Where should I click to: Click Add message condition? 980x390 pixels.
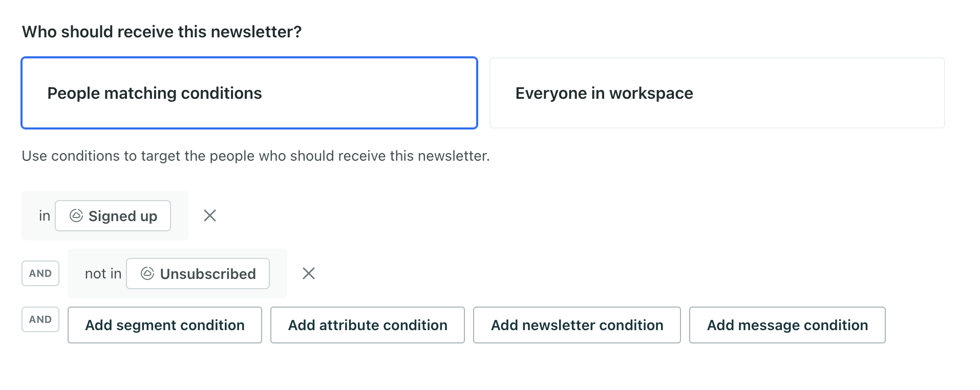(787, 325)
